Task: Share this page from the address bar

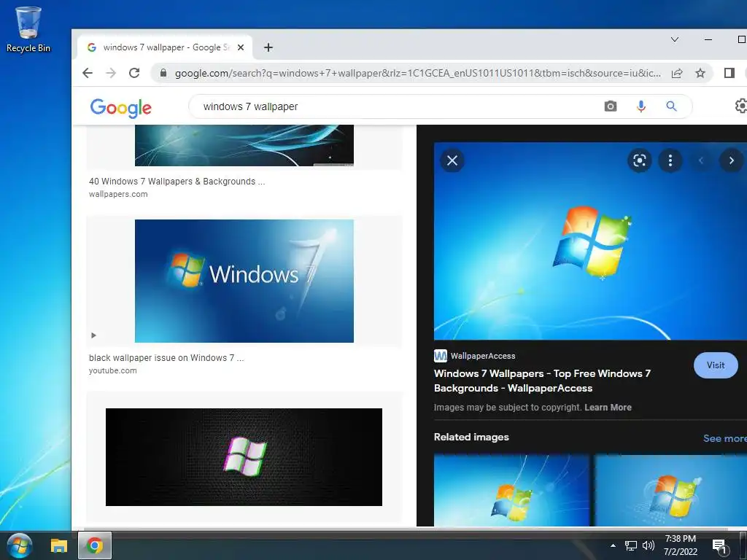Action: click(x=677, y=73)
